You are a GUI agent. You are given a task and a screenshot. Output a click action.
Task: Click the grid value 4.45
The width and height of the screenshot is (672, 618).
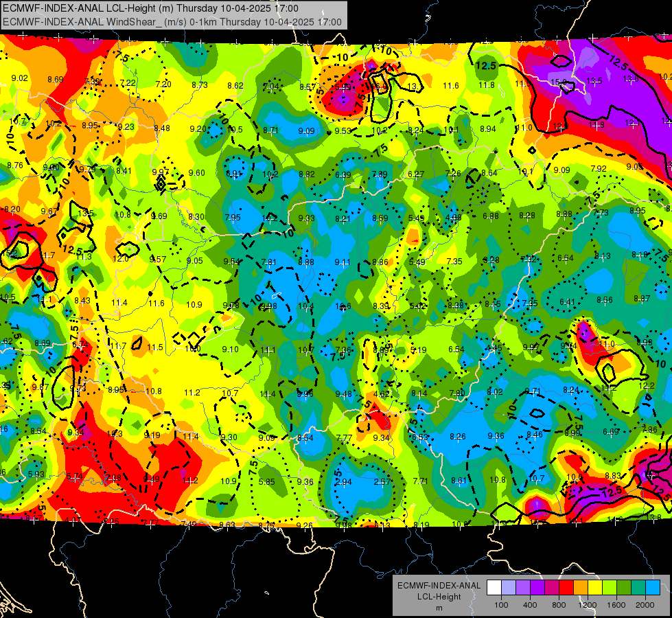[494, 348]
